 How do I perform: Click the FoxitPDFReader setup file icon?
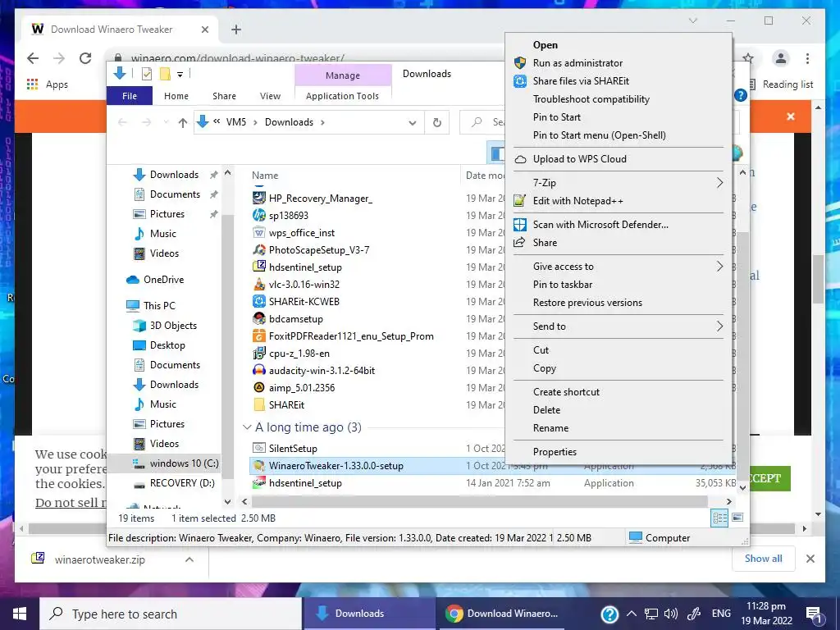[x=259, y=336]
